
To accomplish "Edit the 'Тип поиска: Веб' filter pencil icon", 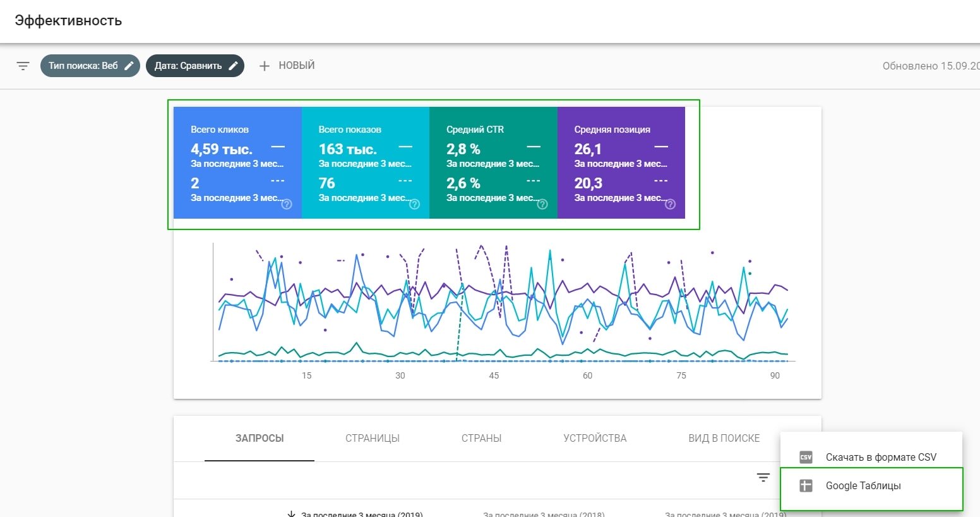I will click(129, 66).
